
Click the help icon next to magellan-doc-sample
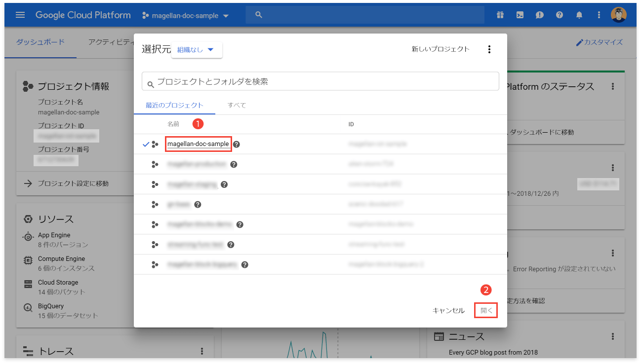[x=237, y=145]
